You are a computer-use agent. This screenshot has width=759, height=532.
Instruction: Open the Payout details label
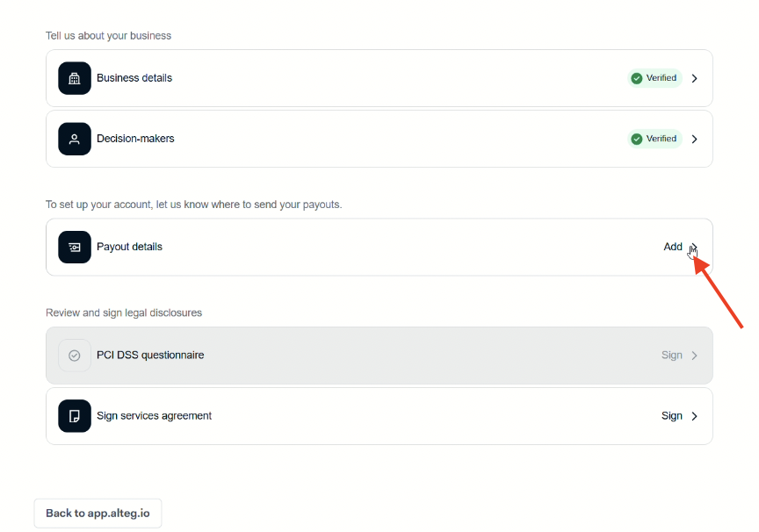pos(129,247)
